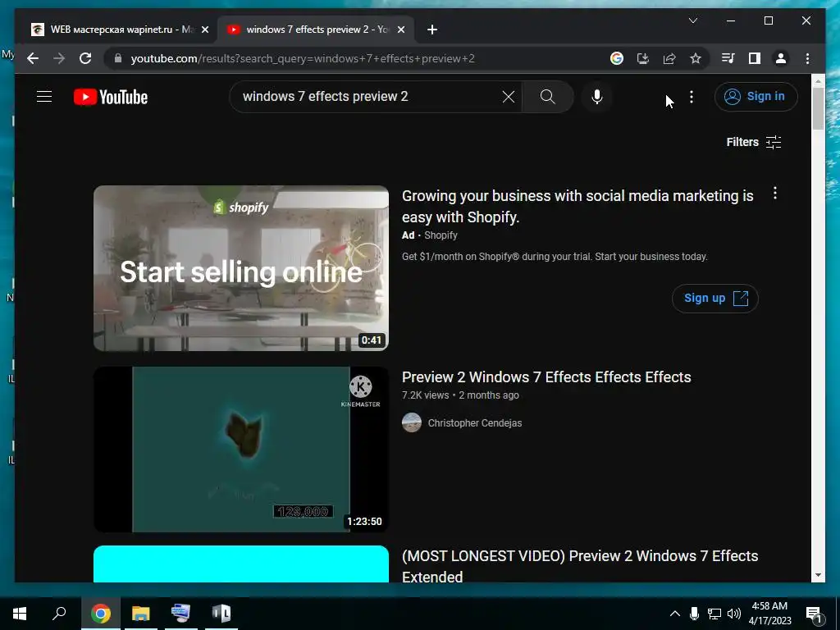Image resolution: width=840 pixels, height=630 pixels.
Task: Click Sign up on Shopify ad
Action: 715,299
